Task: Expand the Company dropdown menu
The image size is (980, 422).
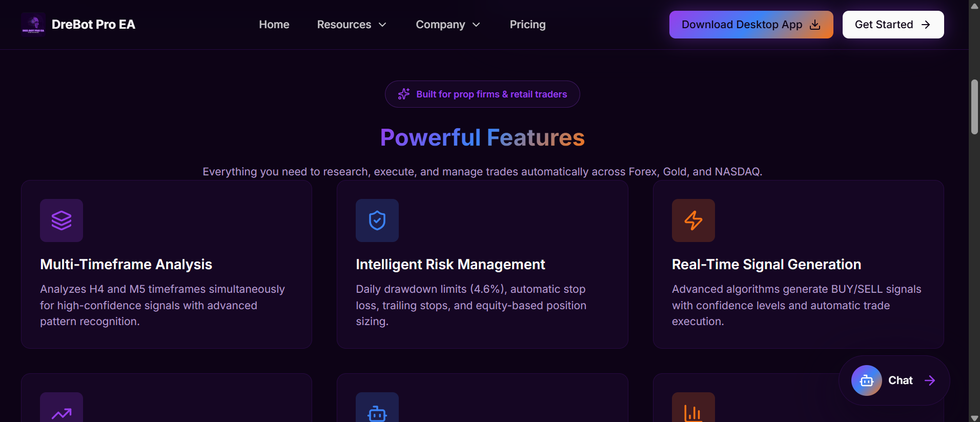Action: pos(448,25)
